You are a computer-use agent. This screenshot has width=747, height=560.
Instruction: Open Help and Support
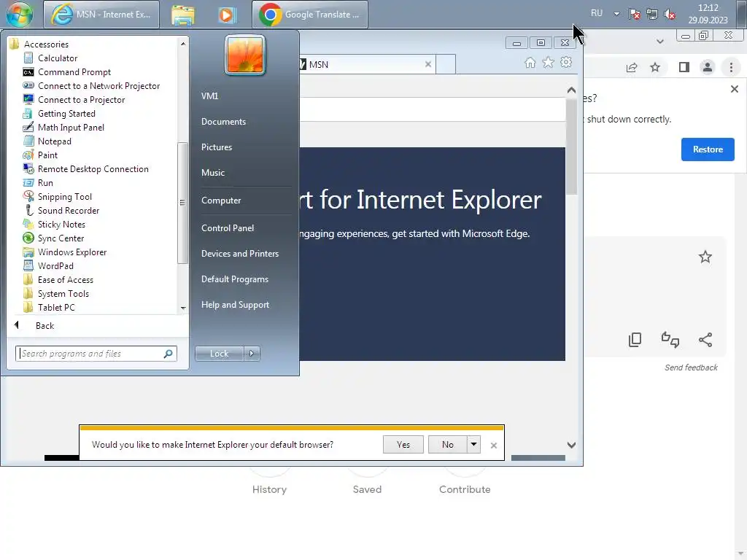coord(235,305)
